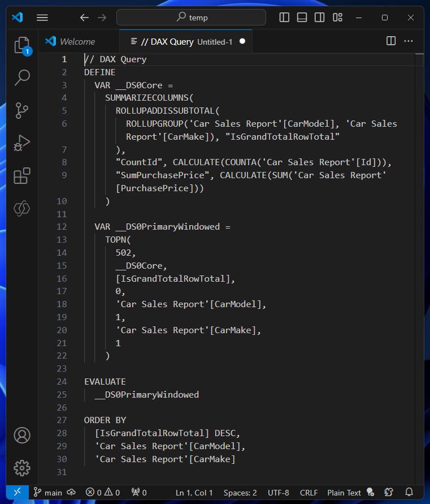Click TOPN( on line 13
Image resolution: width=430 pixels, height=504 pixels.
pos(118,240)
